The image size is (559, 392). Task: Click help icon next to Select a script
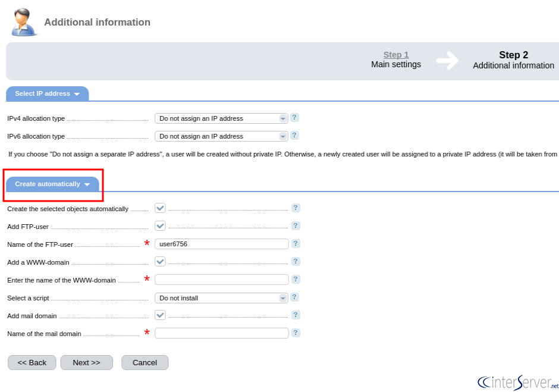click(x=294, y=297)
